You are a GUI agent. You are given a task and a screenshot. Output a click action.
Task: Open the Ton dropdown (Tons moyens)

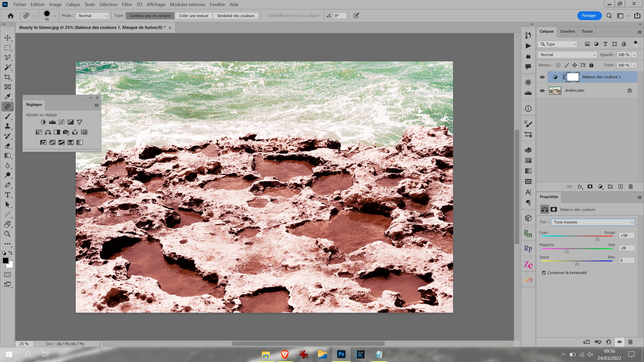click(592, 222)
